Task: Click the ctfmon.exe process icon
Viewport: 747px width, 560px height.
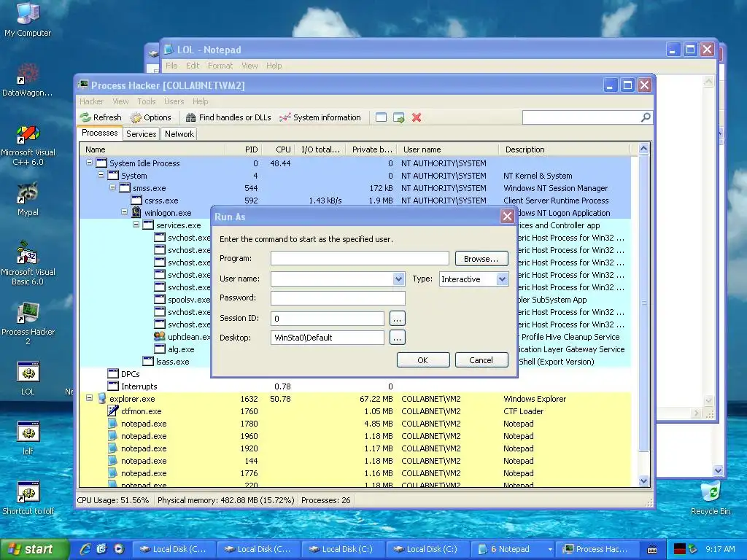Action: (x=113, y=411)
